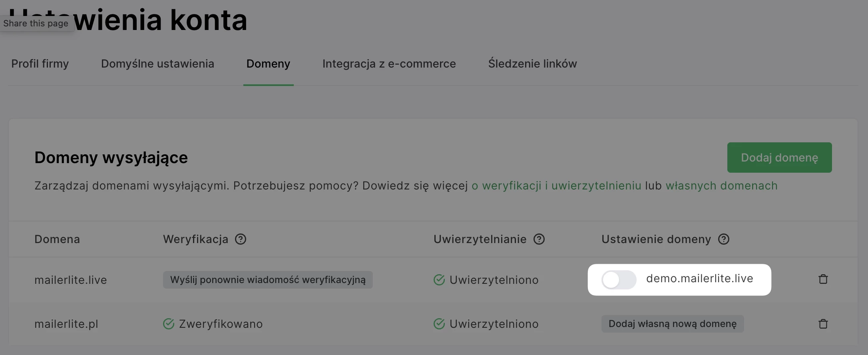Viewport: 868px width, 355px height.
Task: Click the Weryfikacja help question-mark icon
Action: click(241, 239)
